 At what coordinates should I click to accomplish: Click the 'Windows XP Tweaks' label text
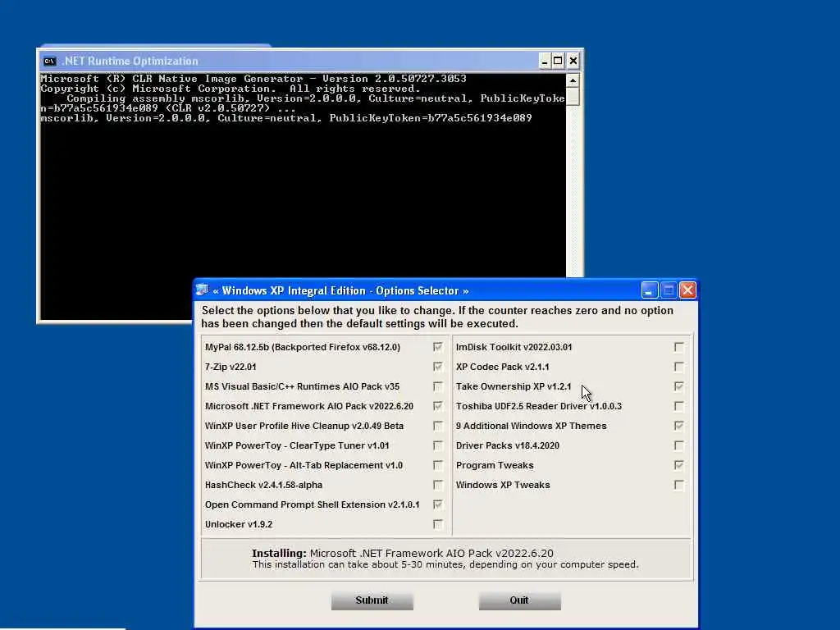[503, 485]
